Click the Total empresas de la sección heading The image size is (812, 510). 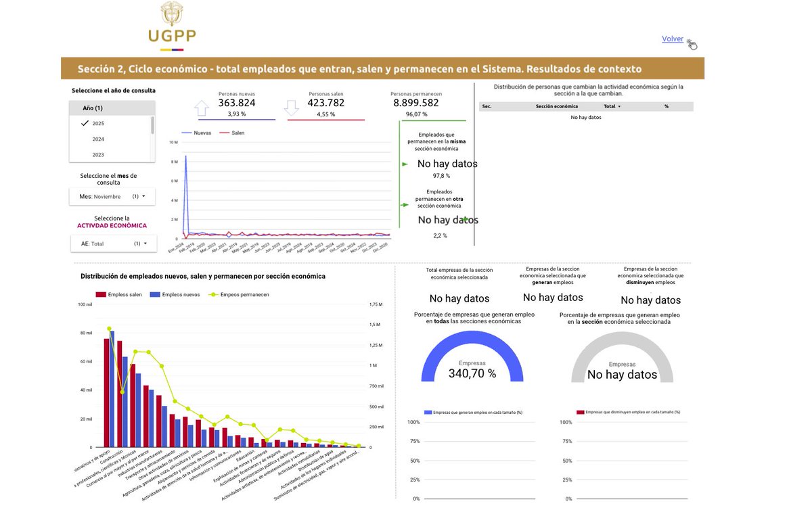(x=459, y=273)
